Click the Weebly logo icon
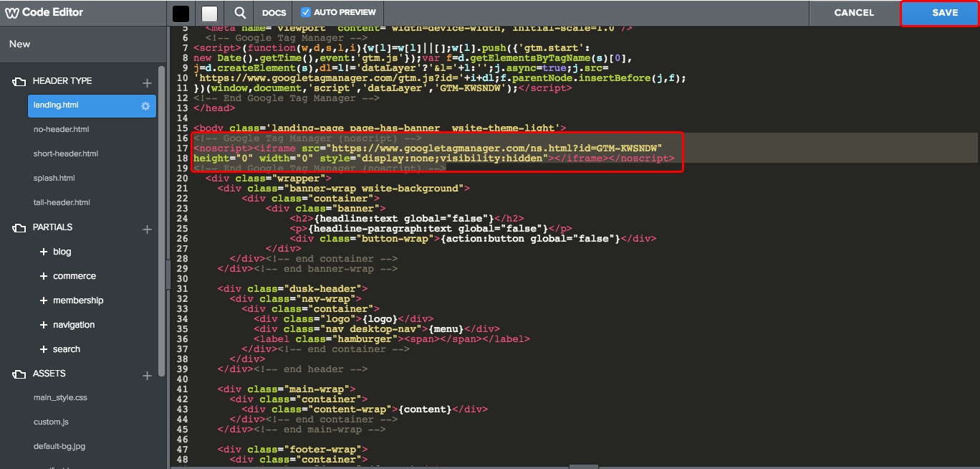 12,13
